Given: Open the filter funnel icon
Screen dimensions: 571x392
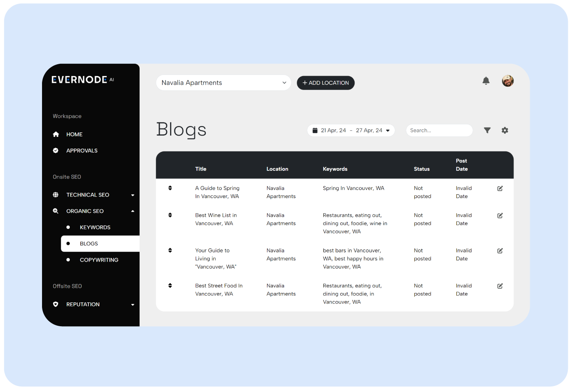Looking at the screenshot, I should [487, 130].
